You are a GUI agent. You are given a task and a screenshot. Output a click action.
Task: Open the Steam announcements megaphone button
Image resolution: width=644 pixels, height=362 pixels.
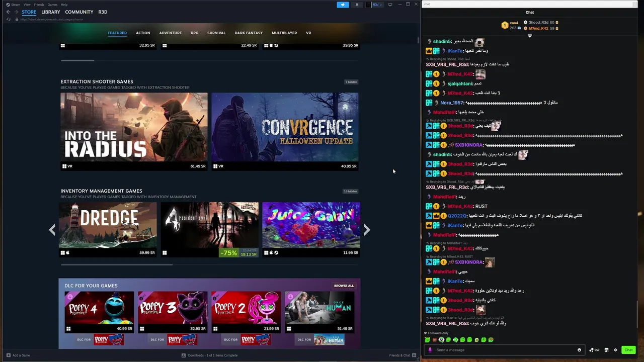tap(343, 5)
